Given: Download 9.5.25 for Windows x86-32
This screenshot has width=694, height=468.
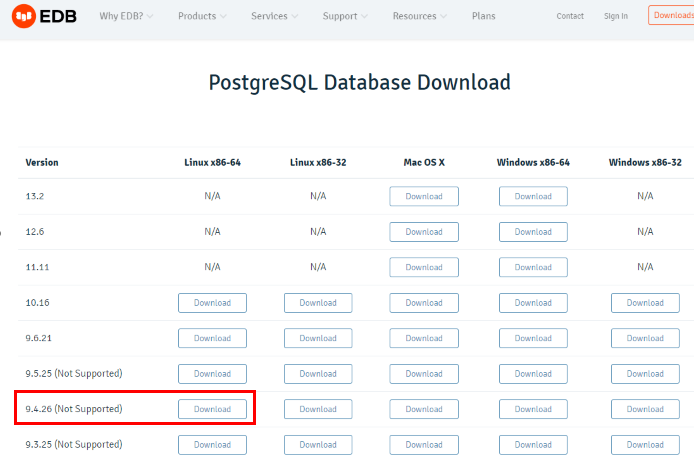Looking at the screenshot, I should (x=645, y=374).
